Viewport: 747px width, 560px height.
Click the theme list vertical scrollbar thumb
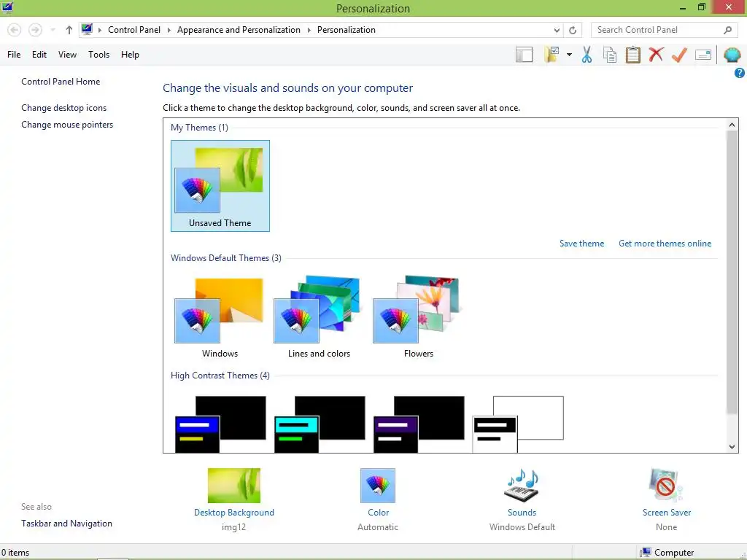coord(732,273)
